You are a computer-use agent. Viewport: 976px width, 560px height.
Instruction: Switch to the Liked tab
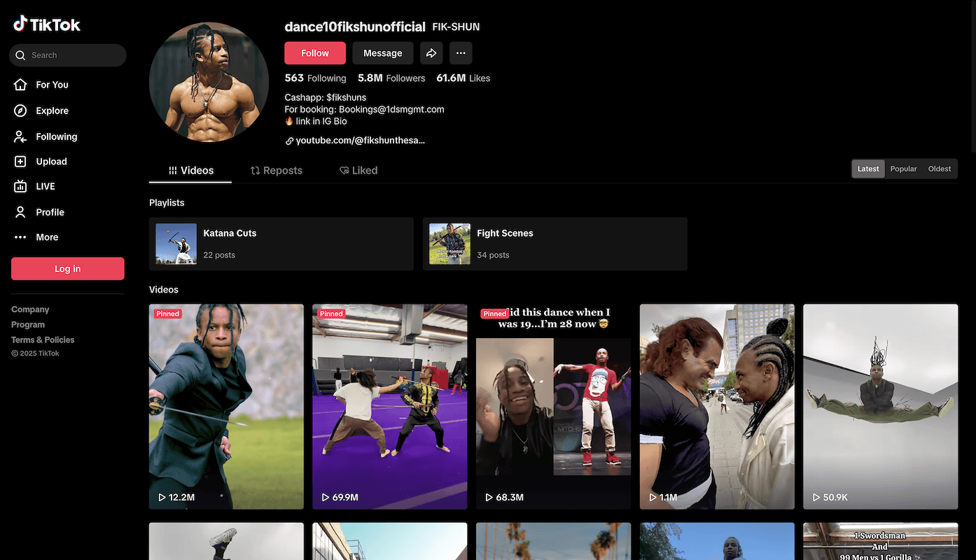click(x=358, y=170)
